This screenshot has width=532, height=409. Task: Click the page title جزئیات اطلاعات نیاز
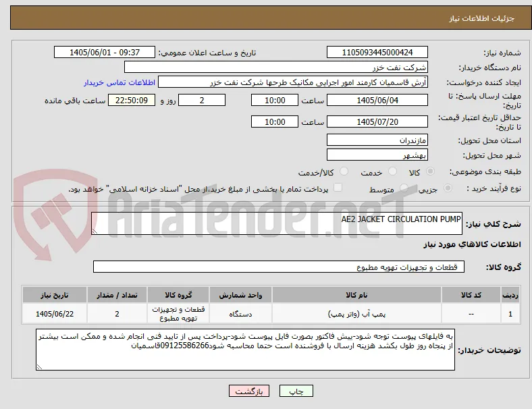(482, 18)
